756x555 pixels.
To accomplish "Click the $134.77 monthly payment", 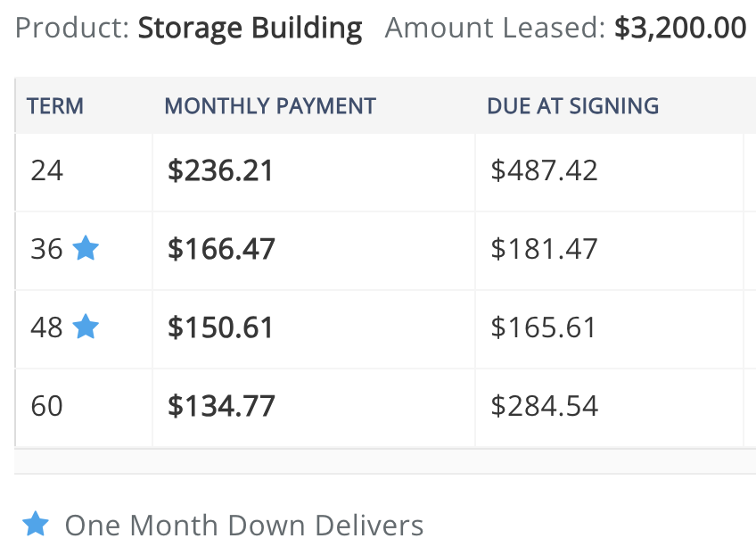I will [221, 406].
